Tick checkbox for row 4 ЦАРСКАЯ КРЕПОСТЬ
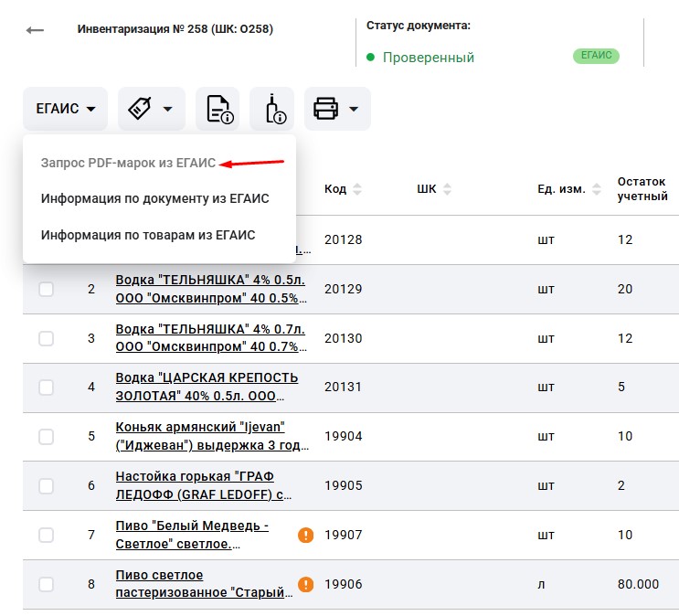This screenshot has height=616, width=679. [x=46, y=387]
